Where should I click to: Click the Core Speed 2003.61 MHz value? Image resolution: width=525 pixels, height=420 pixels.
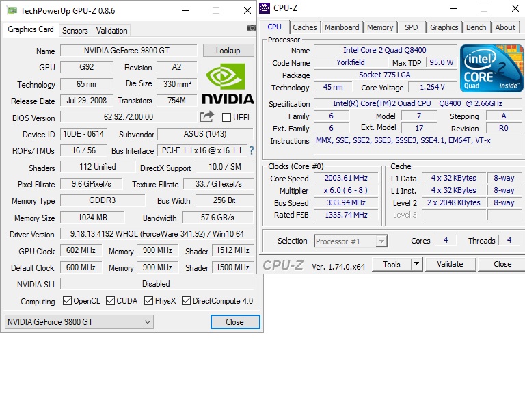click(x=346, y=178)
